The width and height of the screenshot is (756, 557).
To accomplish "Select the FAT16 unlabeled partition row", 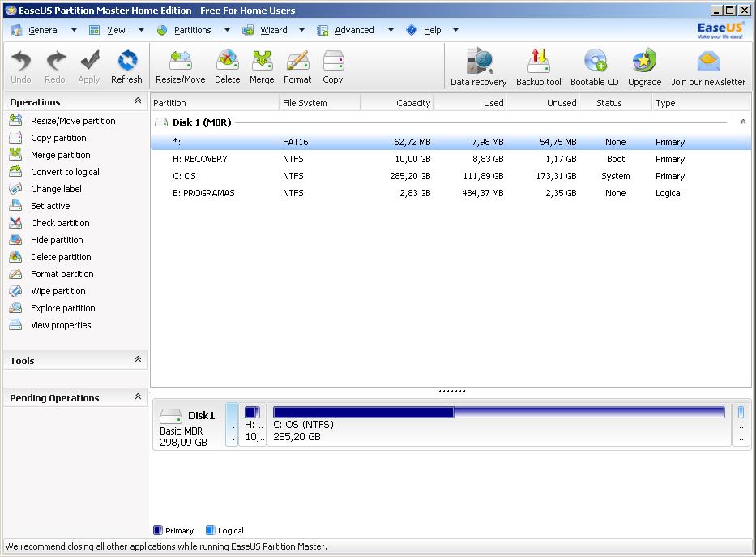I will pyautogui.click(x=451, y=142).
